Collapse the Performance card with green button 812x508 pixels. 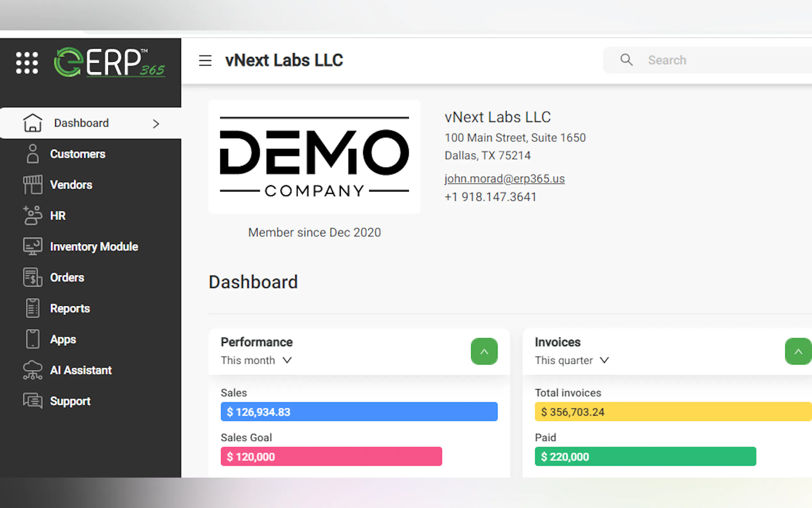pos(484,351)
